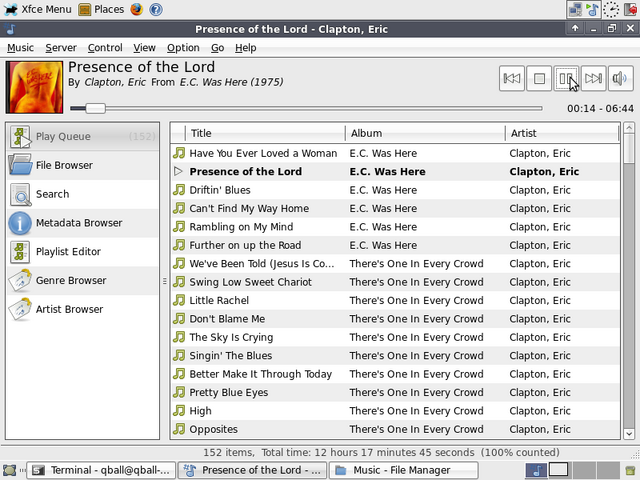Switch to the Terminal taskbar window
Screen dimensions: 640x480
(x=101, y=470)
